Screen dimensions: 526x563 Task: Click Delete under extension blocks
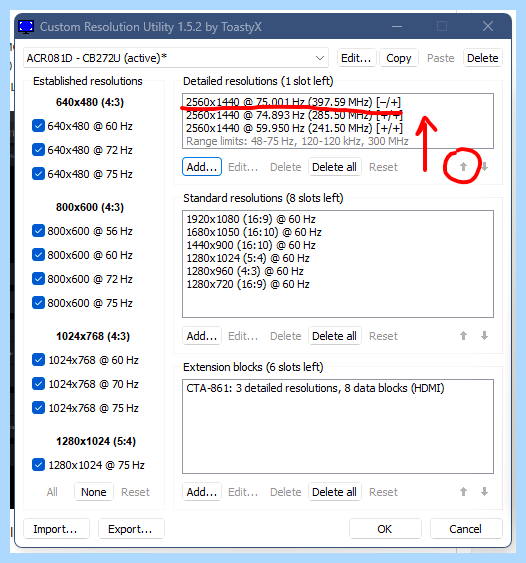point(285,492)
